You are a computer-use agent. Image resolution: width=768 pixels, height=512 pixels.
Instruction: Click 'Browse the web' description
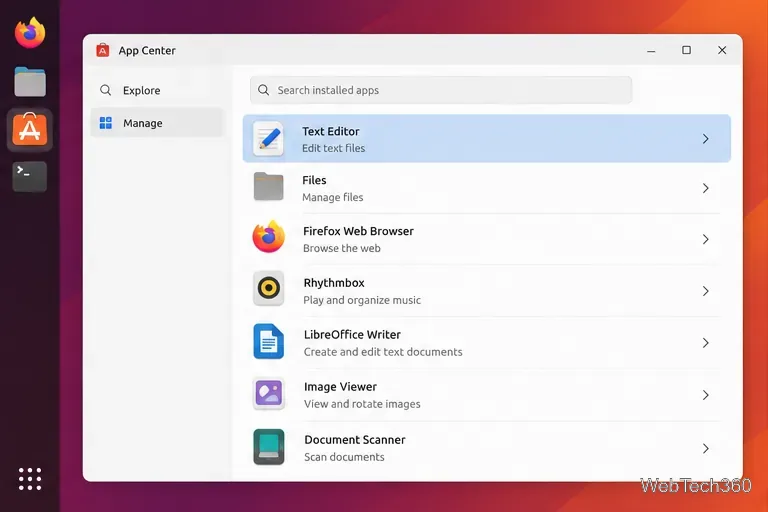(x=341, y=248)
